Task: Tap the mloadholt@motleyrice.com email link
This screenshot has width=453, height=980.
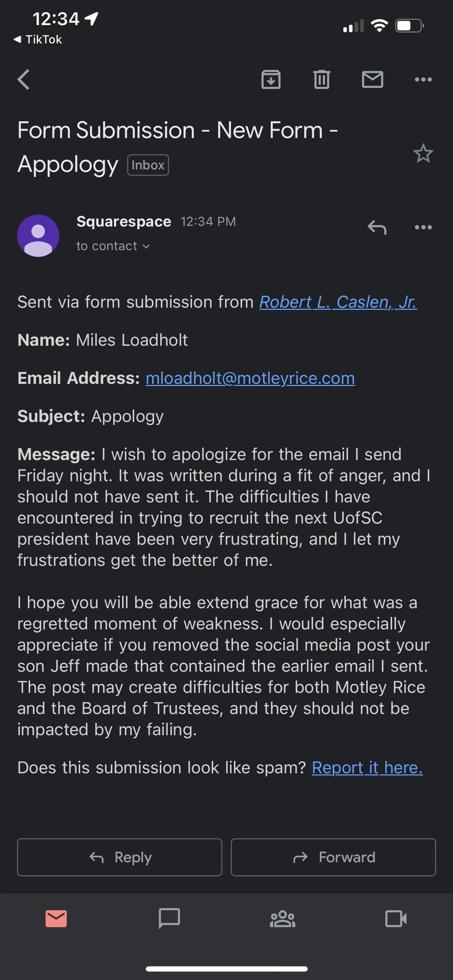Action: [250, 378]
